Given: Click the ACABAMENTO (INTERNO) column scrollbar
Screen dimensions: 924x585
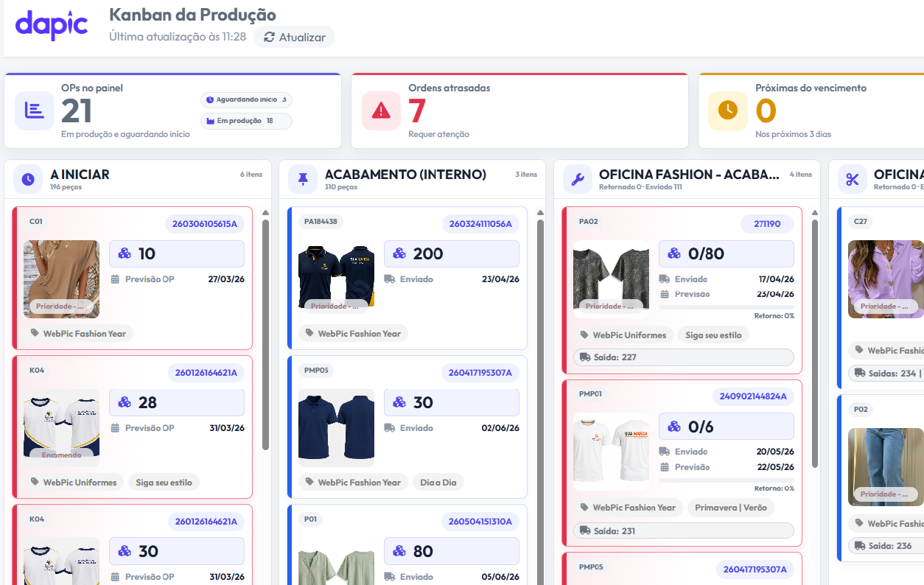Looking at the screenshot, I should pos(540,402).
